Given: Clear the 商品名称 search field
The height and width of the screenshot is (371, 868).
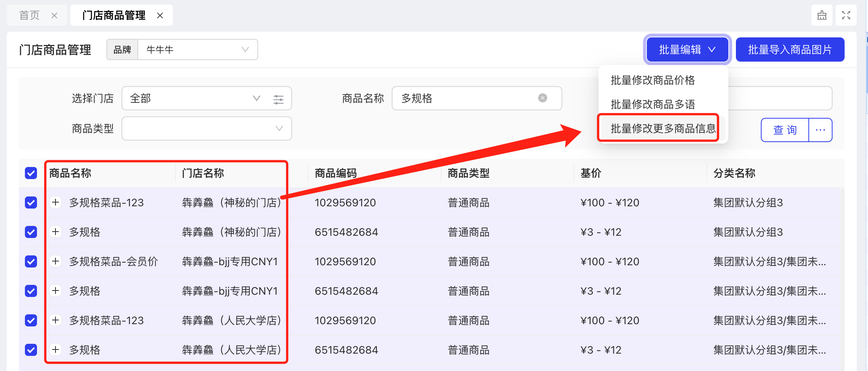Looking at the screenshot, I should (543, 98).
